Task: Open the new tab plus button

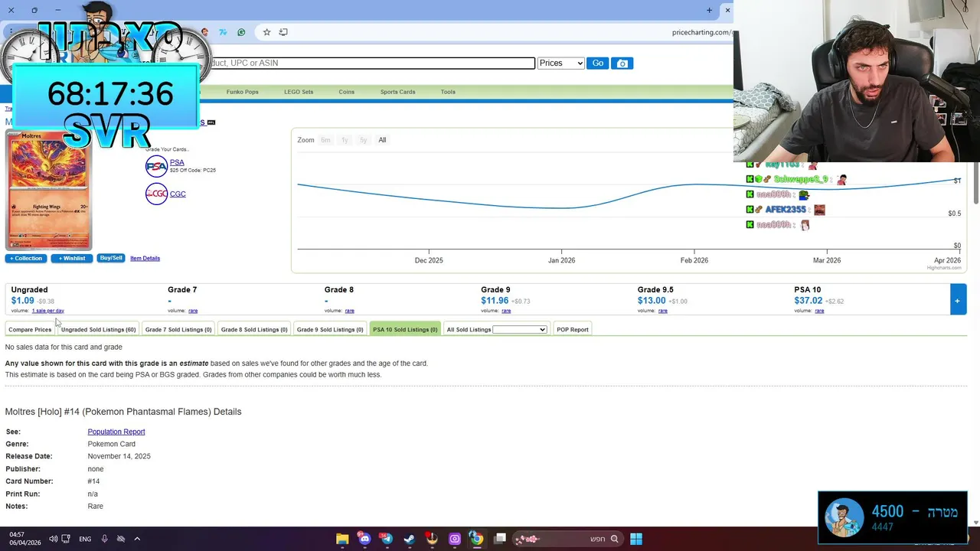Action: point(709,11)
